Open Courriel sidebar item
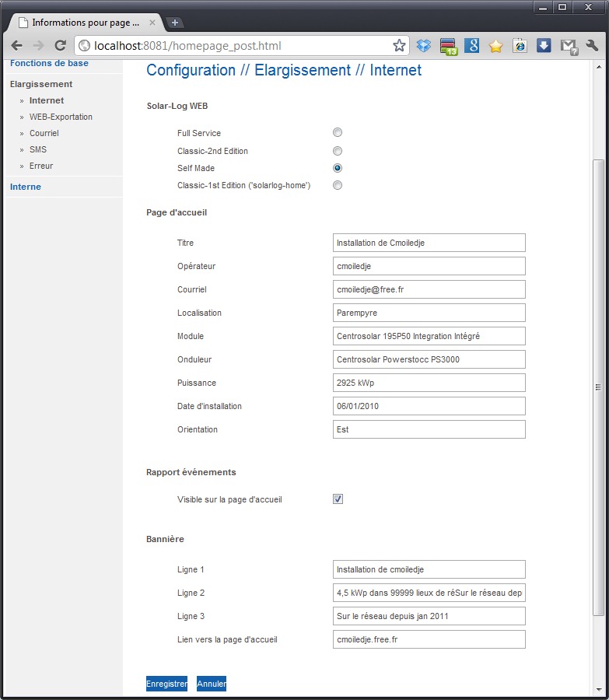This screenshot has height=700, width=609. coord(44,133)
